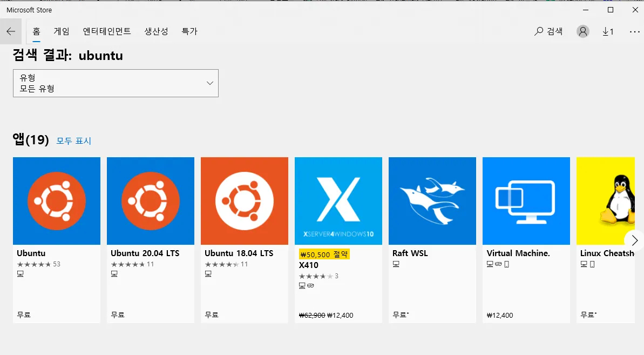Click the Ubuntu app logo thumbnail
Viewport: 644px width, 355px height.
[x=57, y=201]
